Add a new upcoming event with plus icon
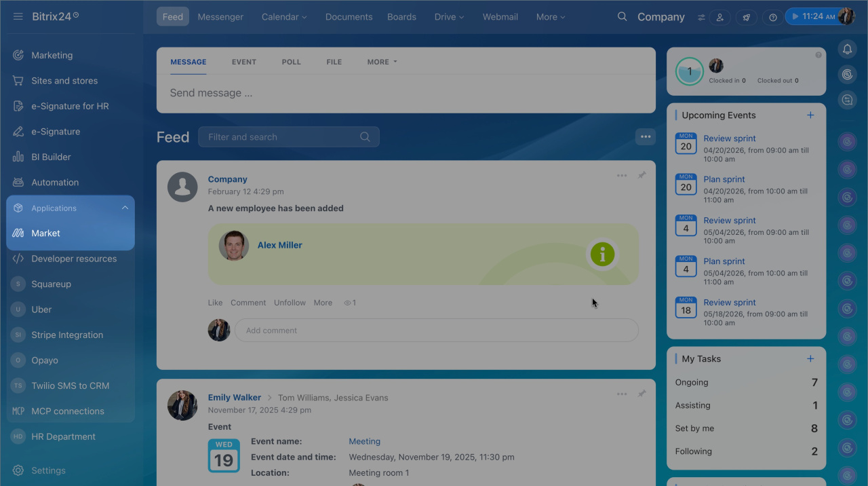 (810, 115)
